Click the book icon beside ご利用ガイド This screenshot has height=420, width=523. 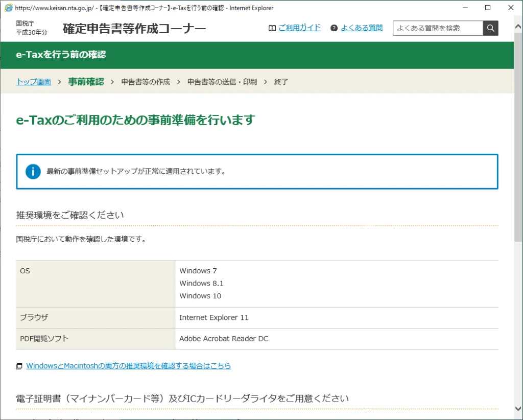[272, 28]
